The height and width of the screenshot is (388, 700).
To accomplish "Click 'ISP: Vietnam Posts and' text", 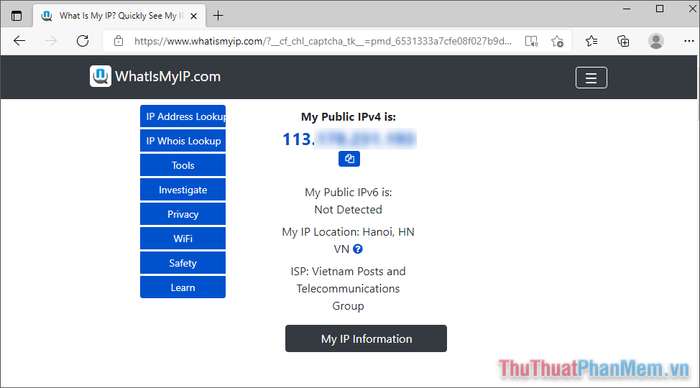I will tap(348, 271).
